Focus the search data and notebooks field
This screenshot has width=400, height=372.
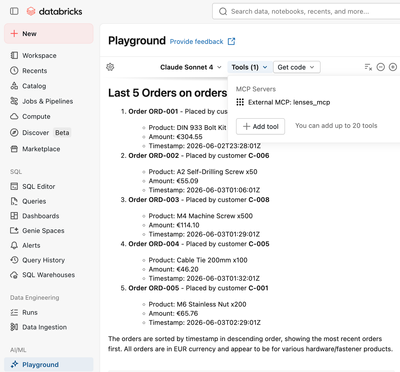(306, 11)
